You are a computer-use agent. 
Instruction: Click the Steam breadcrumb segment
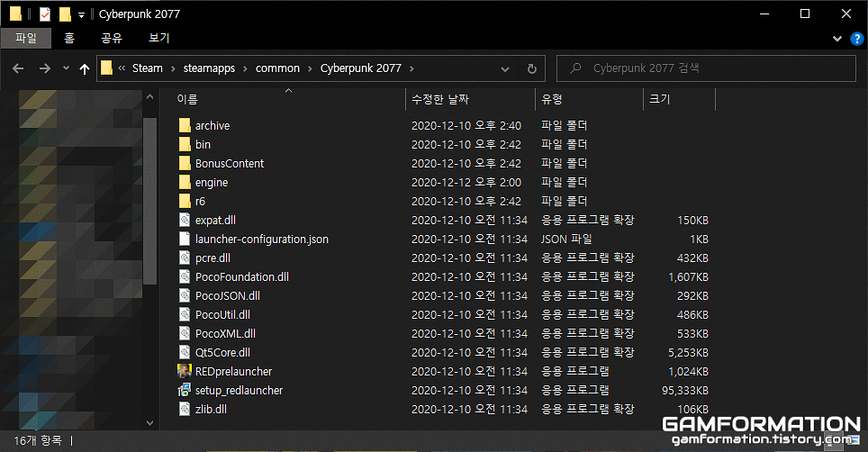pos(148,68)
